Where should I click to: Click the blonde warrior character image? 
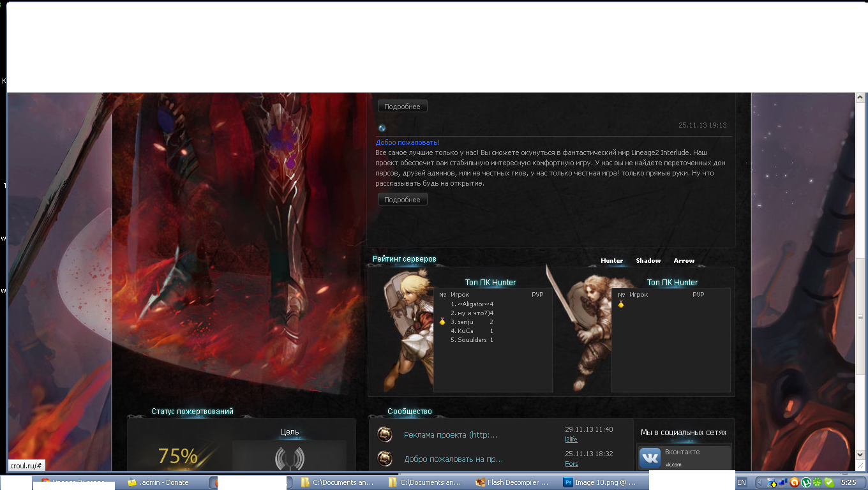pos(408,330)
